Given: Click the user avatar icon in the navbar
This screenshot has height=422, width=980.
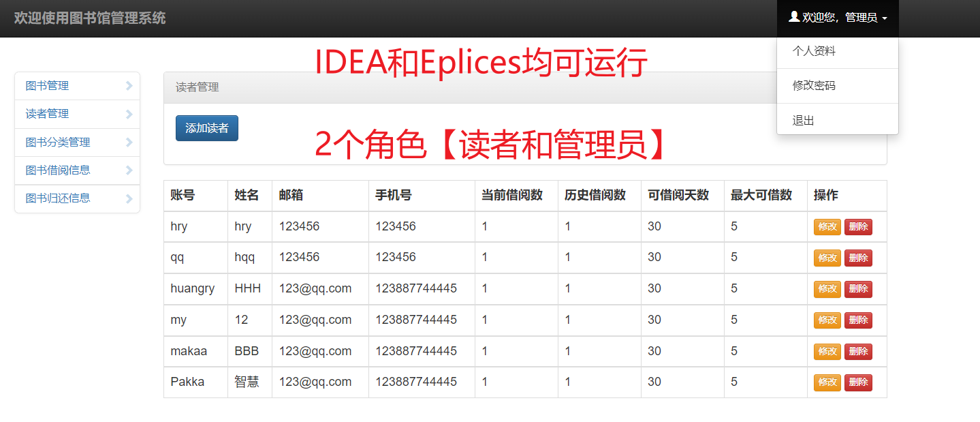Looking at the screenshot, I should (794, 16).
